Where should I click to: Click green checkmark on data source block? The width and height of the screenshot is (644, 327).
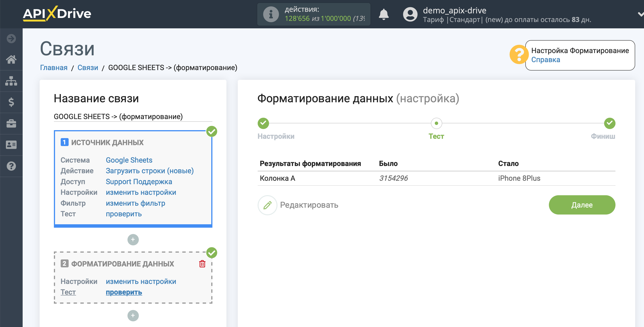pos(212,131)
